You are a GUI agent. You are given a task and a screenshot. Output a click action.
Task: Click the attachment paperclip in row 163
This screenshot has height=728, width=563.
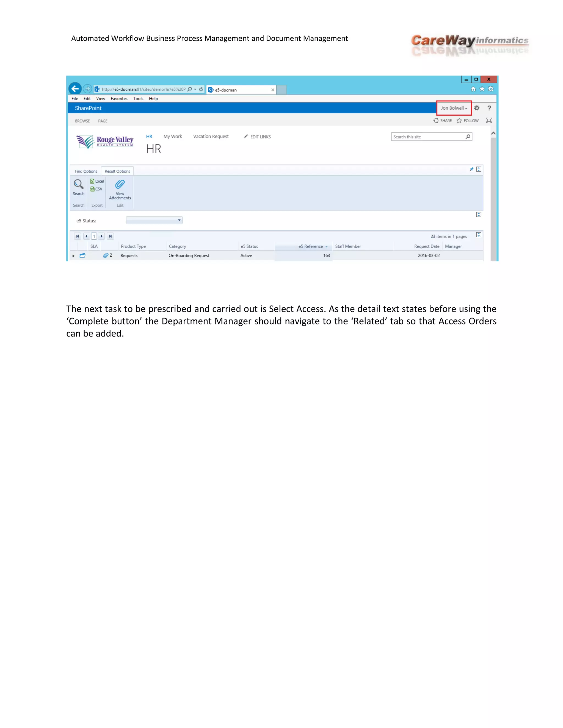[x=106, y=256]
